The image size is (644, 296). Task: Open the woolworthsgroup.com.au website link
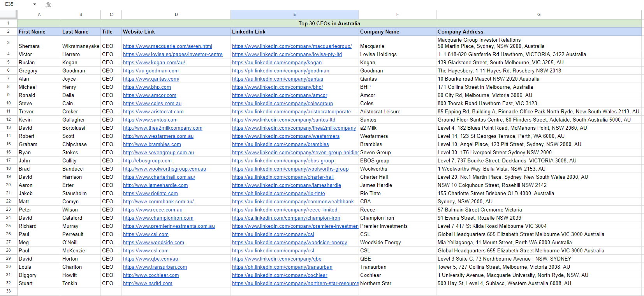[x=164, y=169]
